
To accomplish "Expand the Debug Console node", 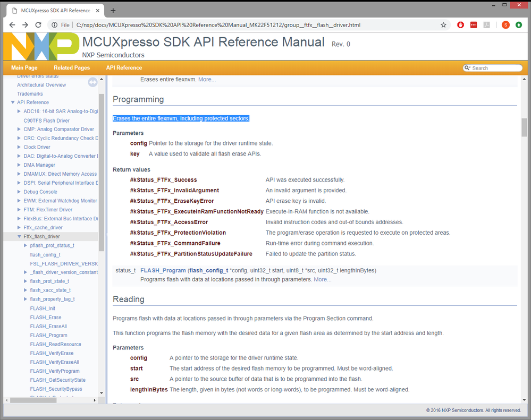I will [19, 192].
